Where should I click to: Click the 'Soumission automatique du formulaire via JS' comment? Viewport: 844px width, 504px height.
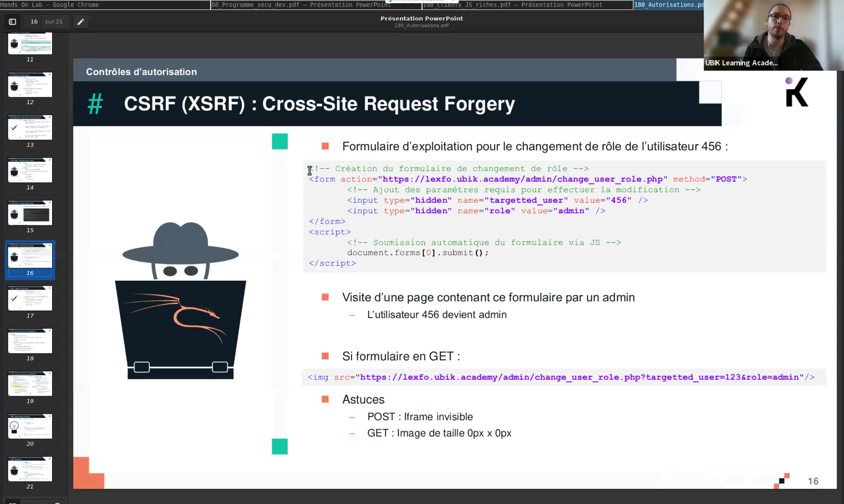[x=484, y=243]
